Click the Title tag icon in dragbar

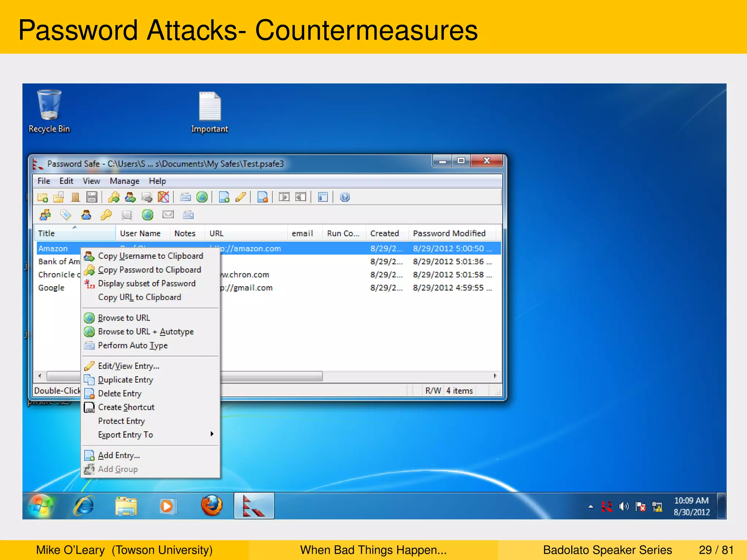click(x=66, y=215)
